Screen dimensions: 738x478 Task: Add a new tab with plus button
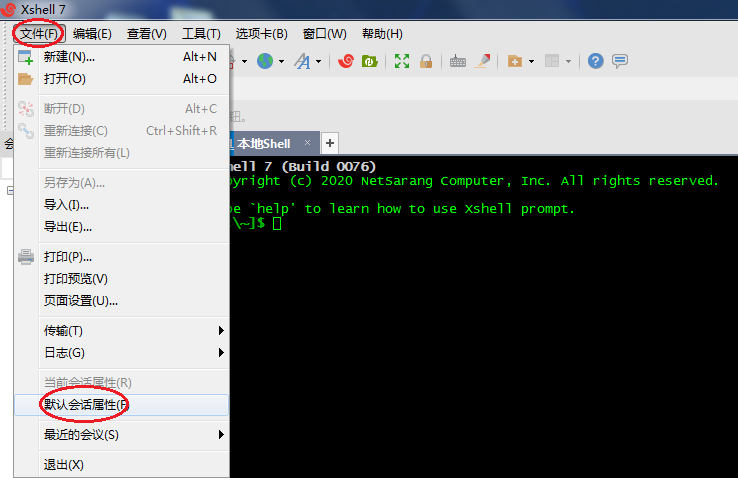tap(330, 143)
